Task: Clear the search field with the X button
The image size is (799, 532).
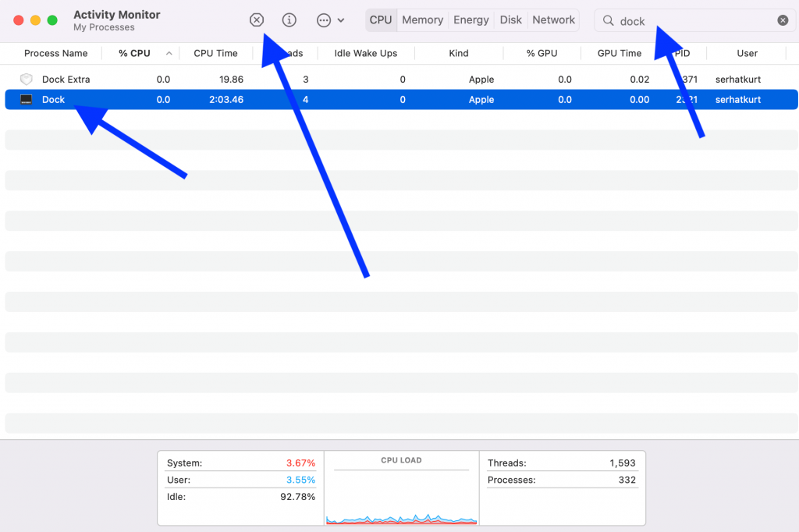Action: click(x=783, y=20)
